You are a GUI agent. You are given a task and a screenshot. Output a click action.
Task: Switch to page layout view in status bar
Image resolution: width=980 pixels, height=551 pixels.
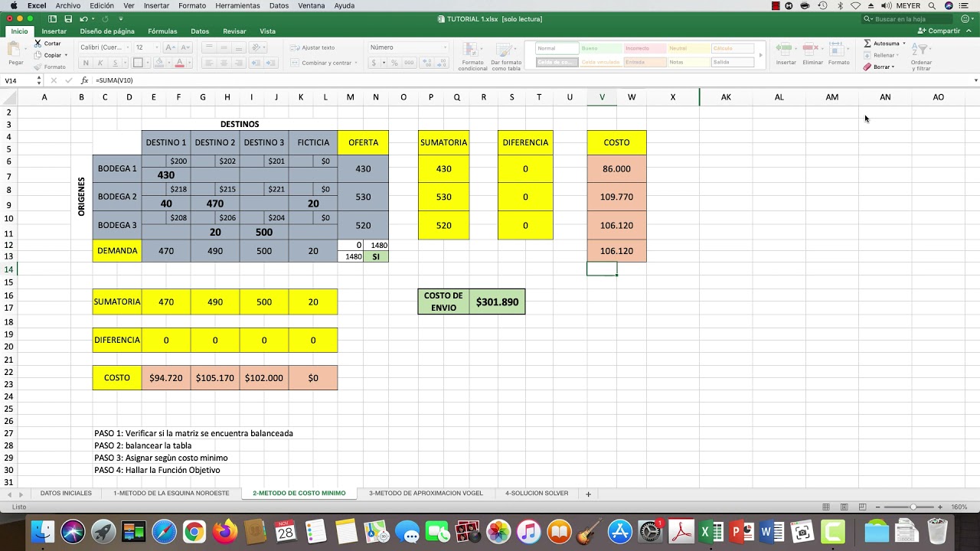tap(844, 507)
